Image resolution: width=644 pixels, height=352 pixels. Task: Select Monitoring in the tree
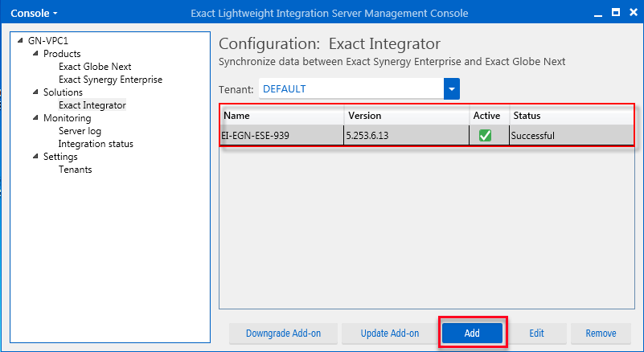(x=68, y=118)
